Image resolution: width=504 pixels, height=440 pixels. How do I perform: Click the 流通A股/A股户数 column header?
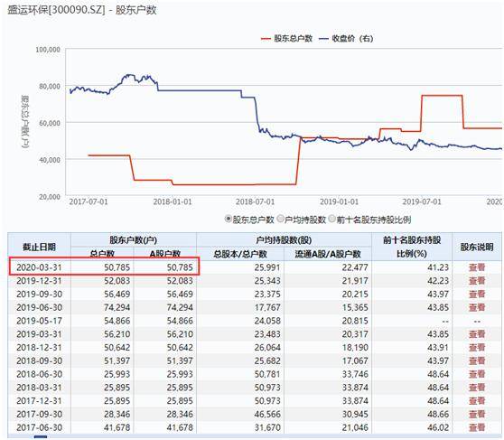point(328,254)
